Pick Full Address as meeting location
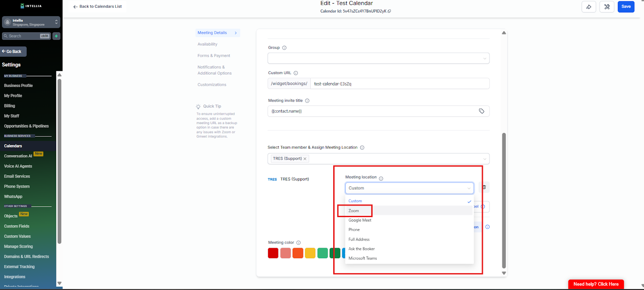 (x=409, y=239)
